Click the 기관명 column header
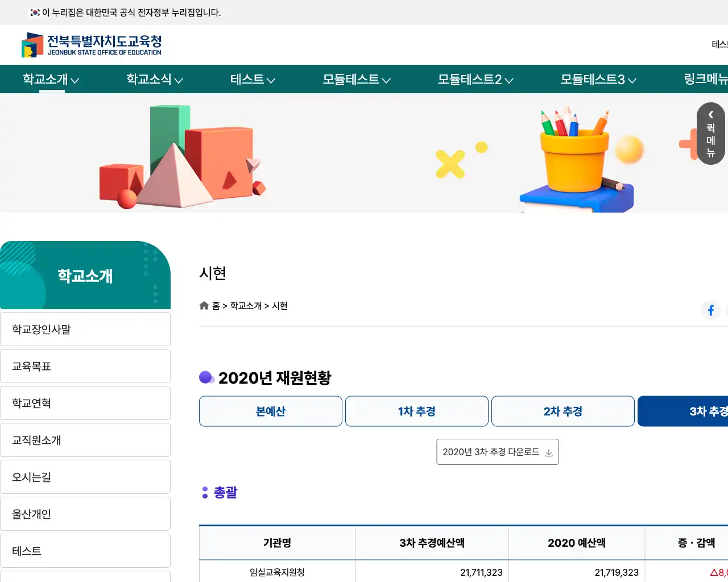Viewport: 728px width, 582px height. [x=277, y=543]
